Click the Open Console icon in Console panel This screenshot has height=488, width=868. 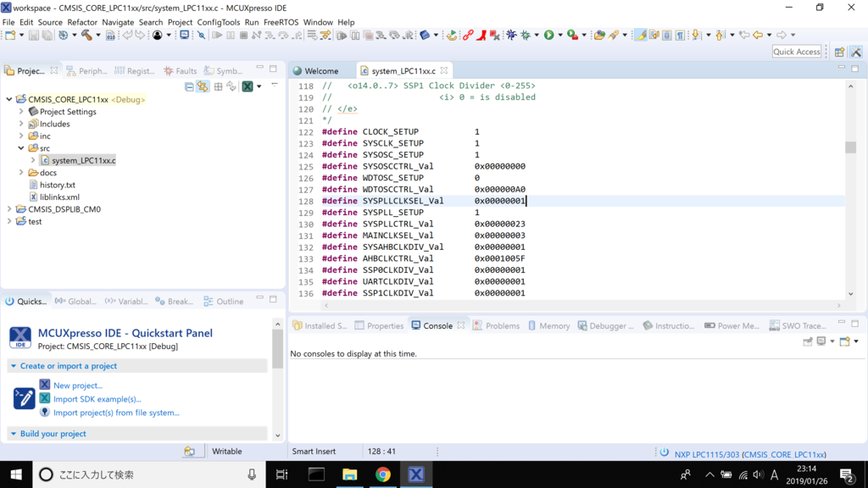[x=844, y=341]
